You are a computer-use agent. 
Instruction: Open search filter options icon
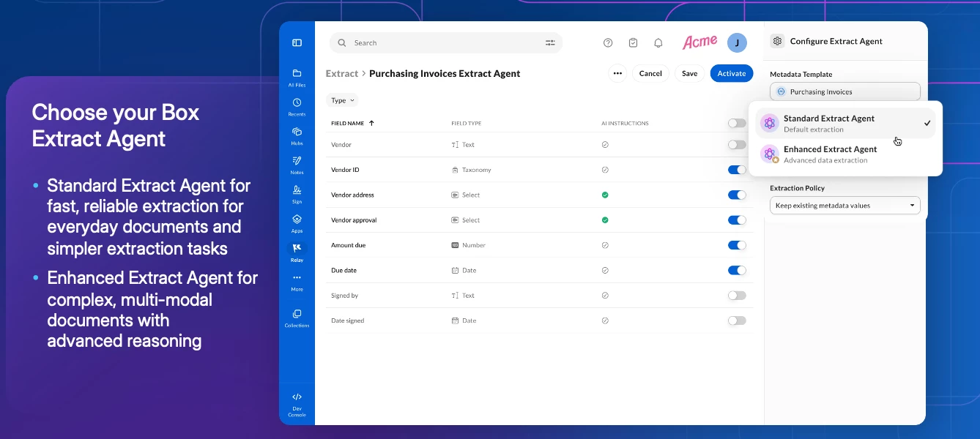pos(550,42)
